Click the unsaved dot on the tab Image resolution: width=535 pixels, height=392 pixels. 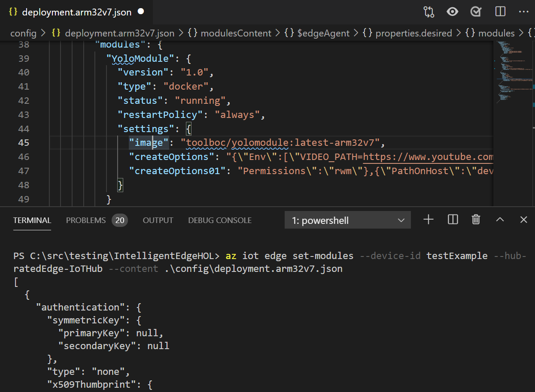click(x=140, y=12)
